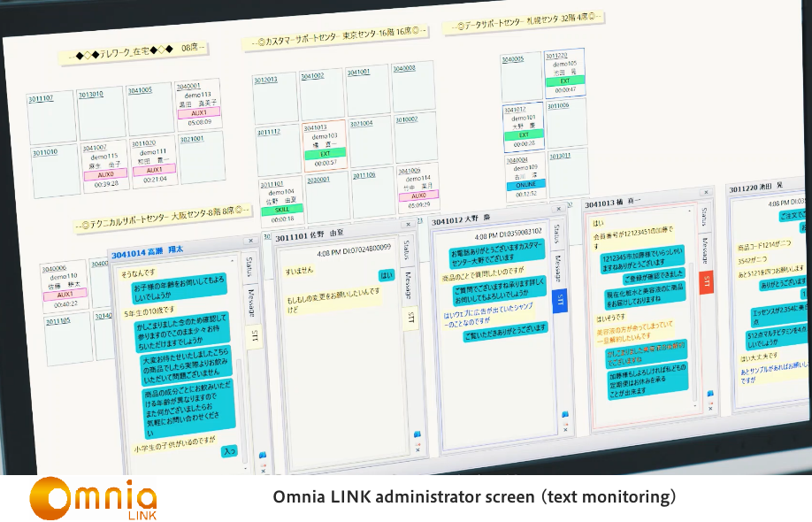Open seat 3012013 link
This screenshot has height=522, width=812.
pyautogui.click(x=265, y=80)
